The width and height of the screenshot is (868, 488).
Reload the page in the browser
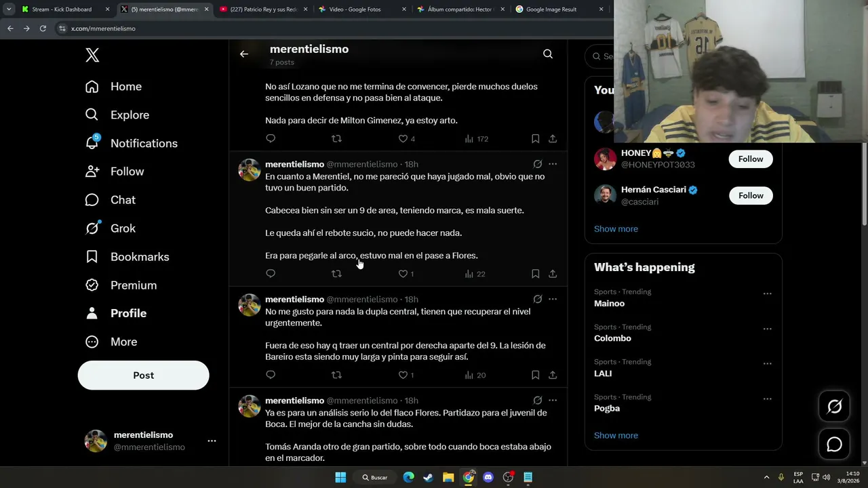(x=43, y=28)
